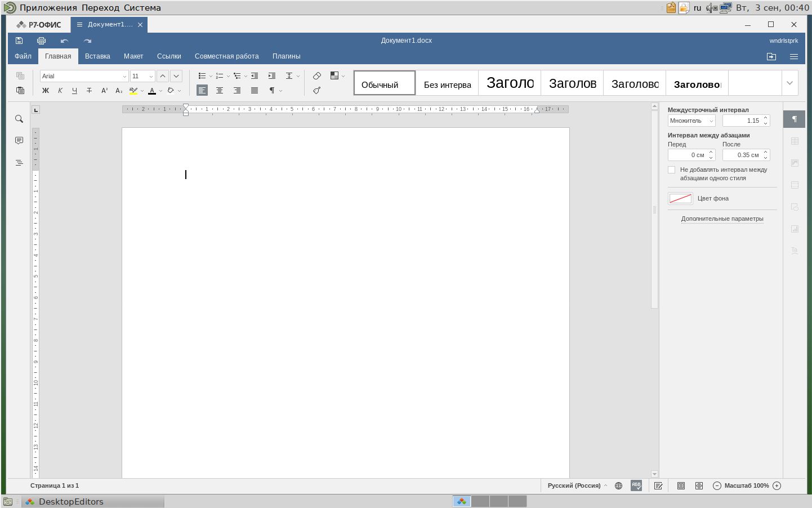
Task: Open file location folder icon
Action: coord(771,56)
